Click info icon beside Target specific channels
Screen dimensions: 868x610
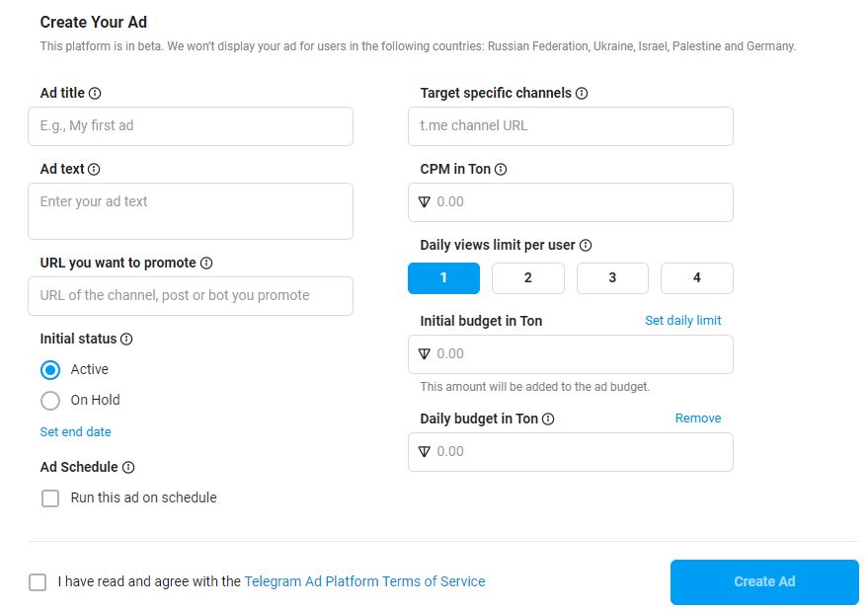point(582,93)
